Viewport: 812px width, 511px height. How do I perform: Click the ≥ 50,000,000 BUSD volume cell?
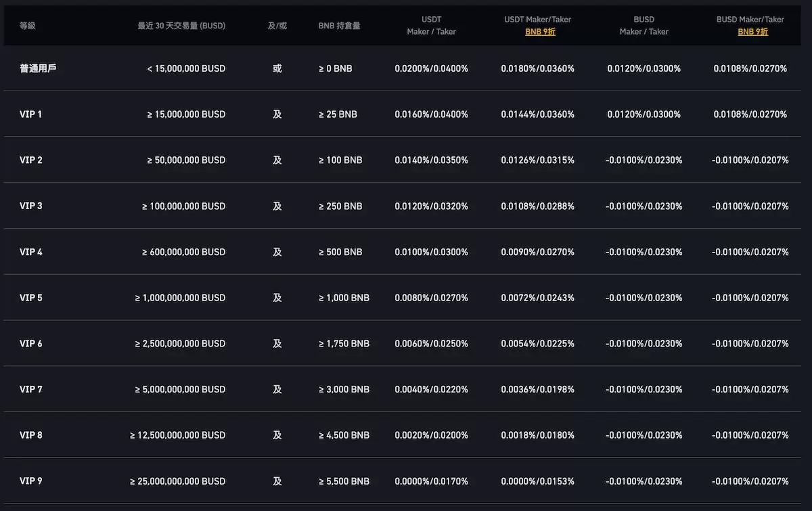186,160
